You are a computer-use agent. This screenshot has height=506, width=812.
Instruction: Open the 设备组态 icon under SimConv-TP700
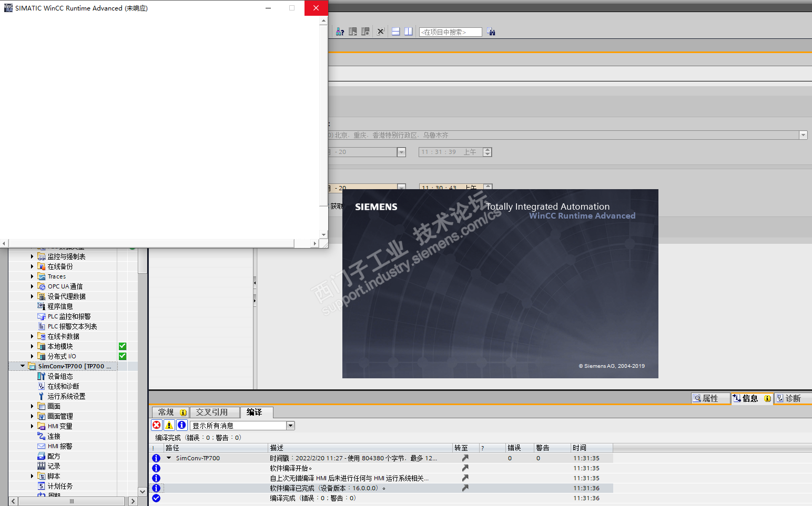pyautogui.click(x=41, y=376)
